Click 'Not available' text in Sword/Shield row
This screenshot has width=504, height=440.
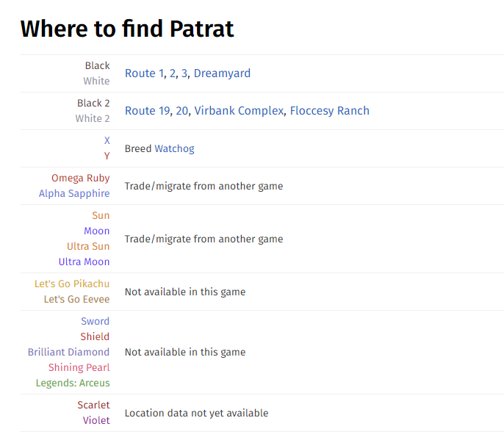click(185, 353)
